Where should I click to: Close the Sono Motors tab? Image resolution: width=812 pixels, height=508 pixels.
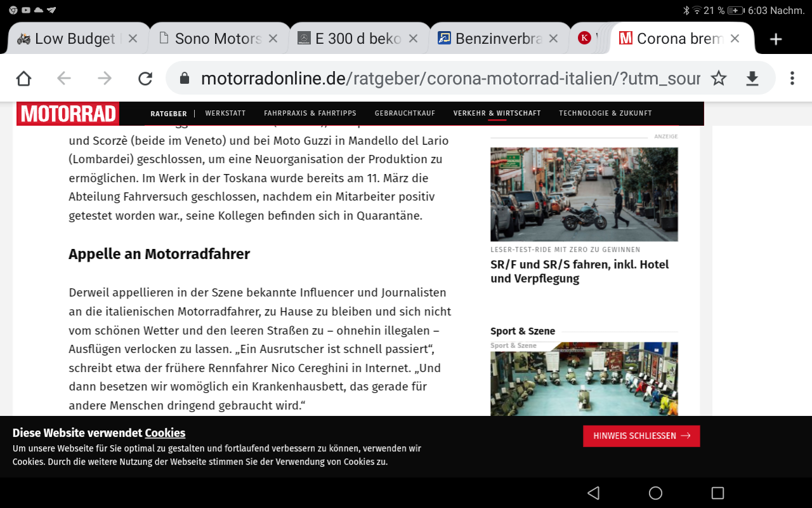273,39
